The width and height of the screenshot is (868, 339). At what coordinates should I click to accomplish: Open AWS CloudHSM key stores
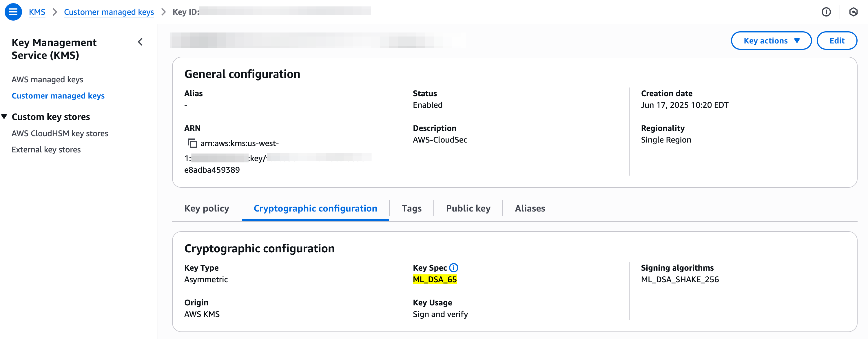pyautogui.click(x=60, y=134)
